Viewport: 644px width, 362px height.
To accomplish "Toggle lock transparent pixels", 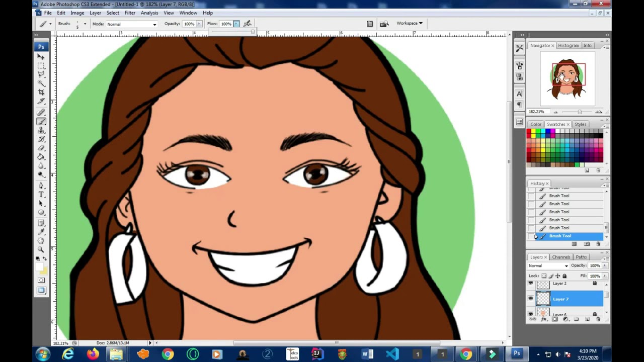I will (x=544, y=276).
